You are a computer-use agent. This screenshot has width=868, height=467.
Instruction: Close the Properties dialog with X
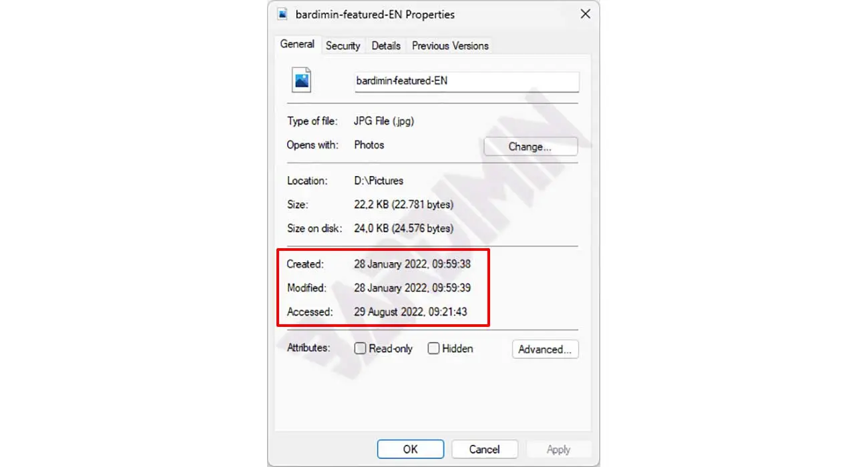(585, 14)
